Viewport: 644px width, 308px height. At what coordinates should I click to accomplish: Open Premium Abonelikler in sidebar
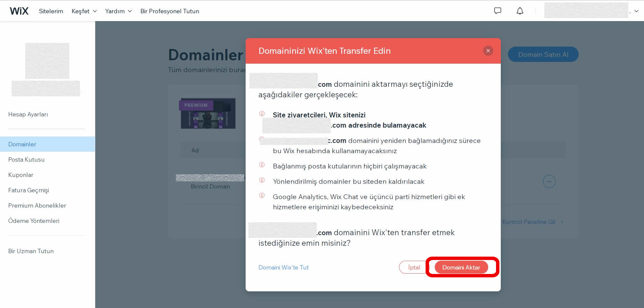37,206
